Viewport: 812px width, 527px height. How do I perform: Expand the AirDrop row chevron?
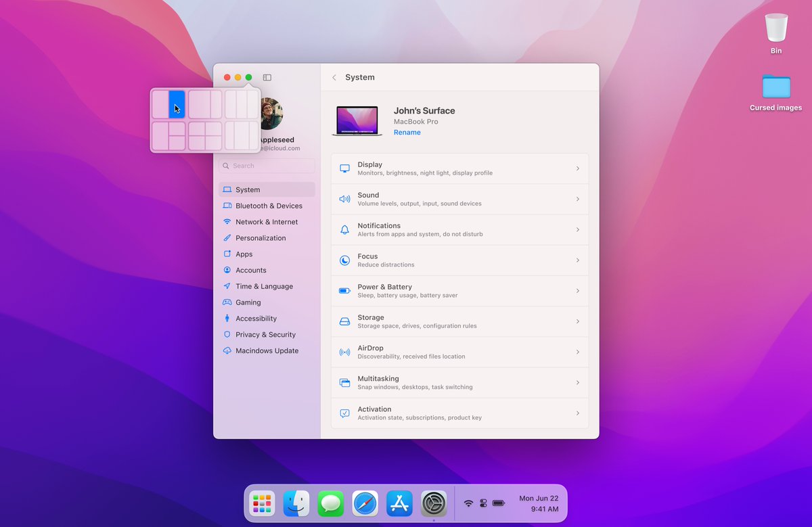pos(577,352)
